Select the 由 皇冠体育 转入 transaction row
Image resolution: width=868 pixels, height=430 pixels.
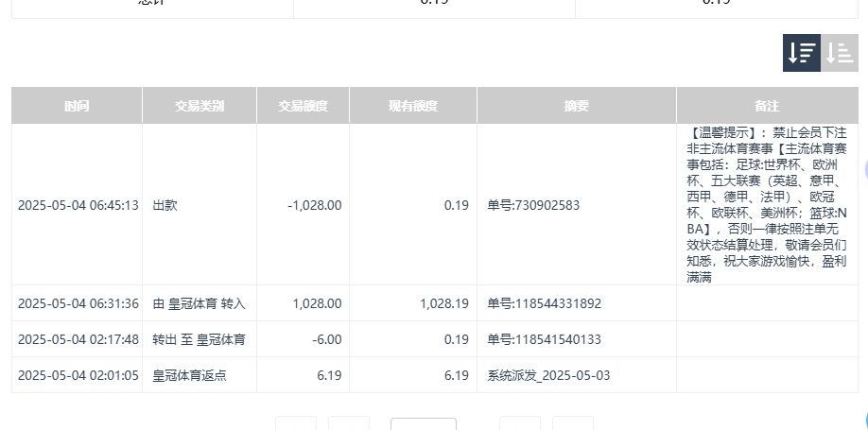[199, 303]
